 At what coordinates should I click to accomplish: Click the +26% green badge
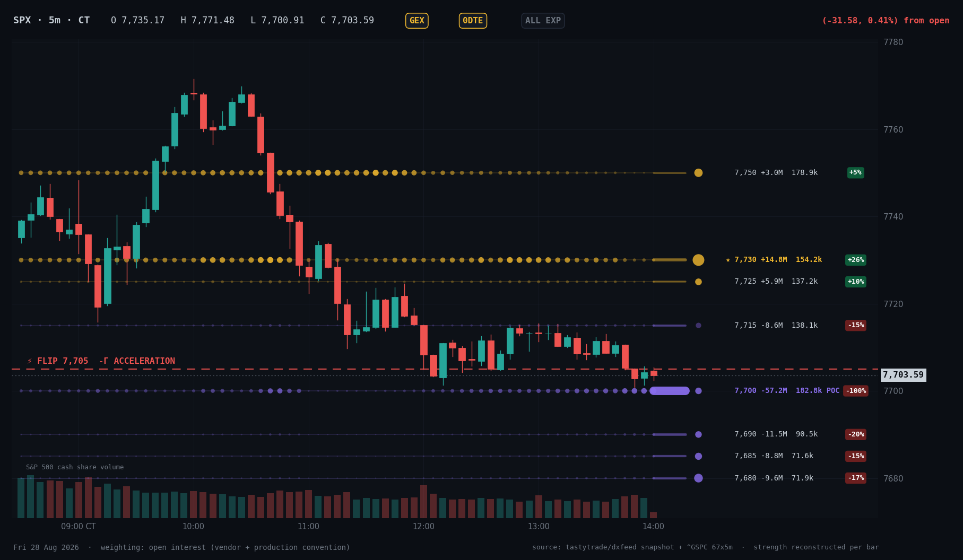coord(855,260)
